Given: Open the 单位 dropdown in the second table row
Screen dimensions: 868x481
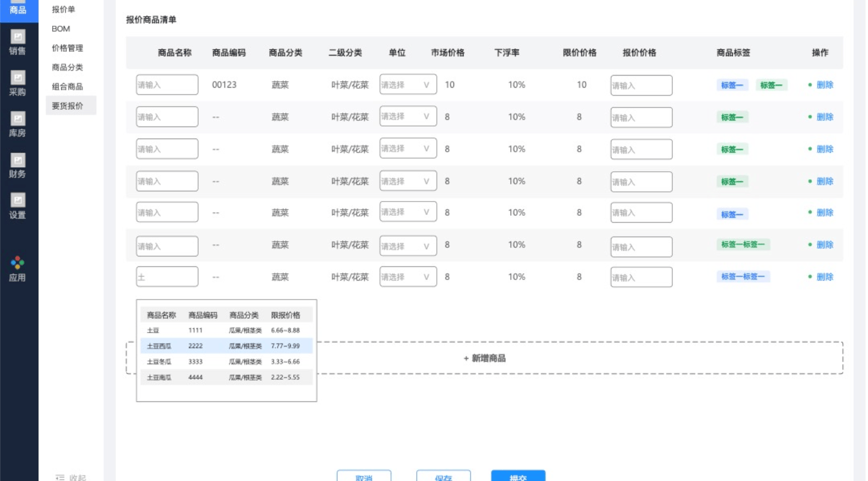Looking at the screenshot, I should (x=408, y=116).
